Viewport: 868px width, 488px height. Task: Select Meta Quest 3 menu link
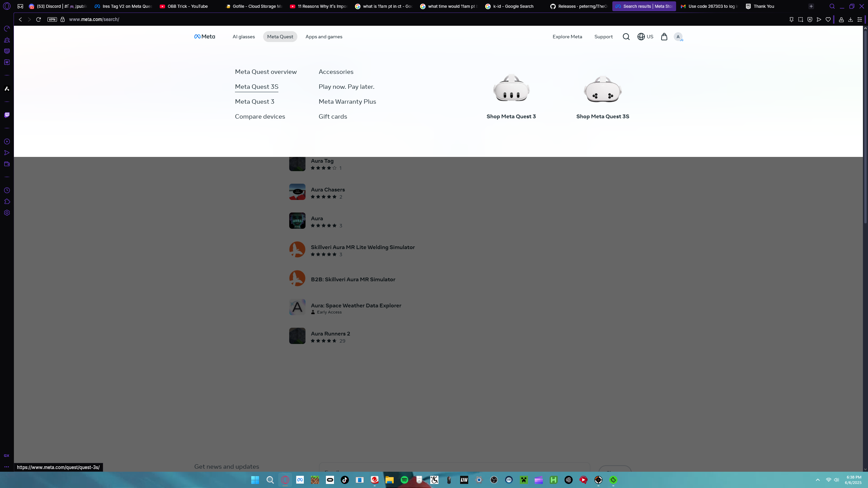coord(255,102)
